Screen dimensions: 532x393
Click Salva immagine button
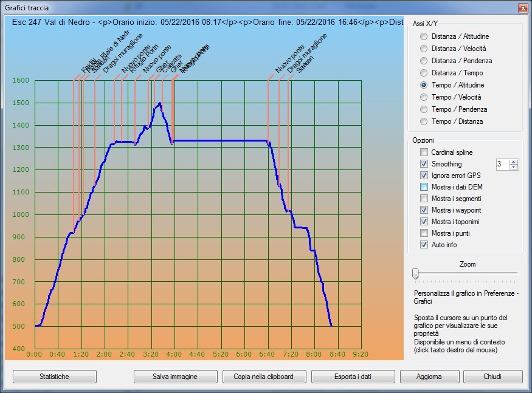(176, 377)
